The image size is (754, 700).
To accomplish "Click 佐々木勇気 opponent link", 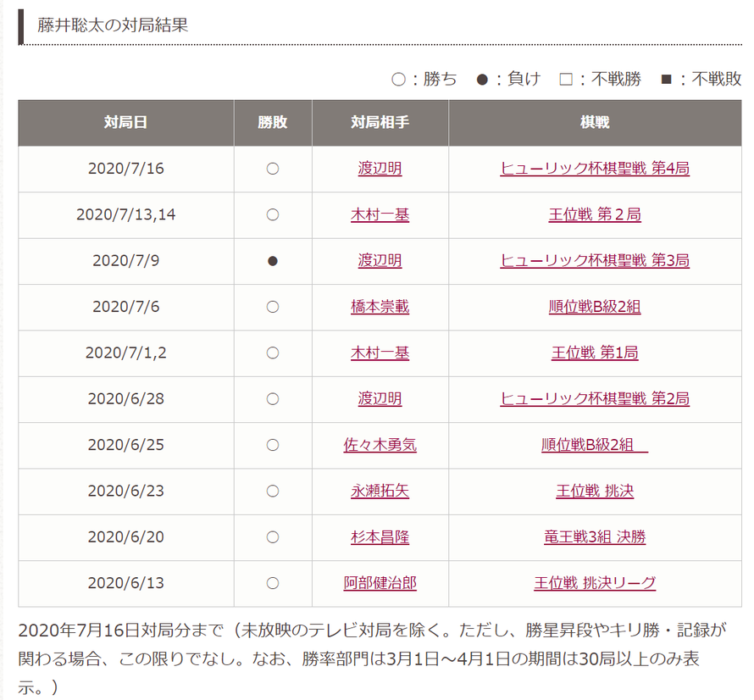I will (380, 445).
